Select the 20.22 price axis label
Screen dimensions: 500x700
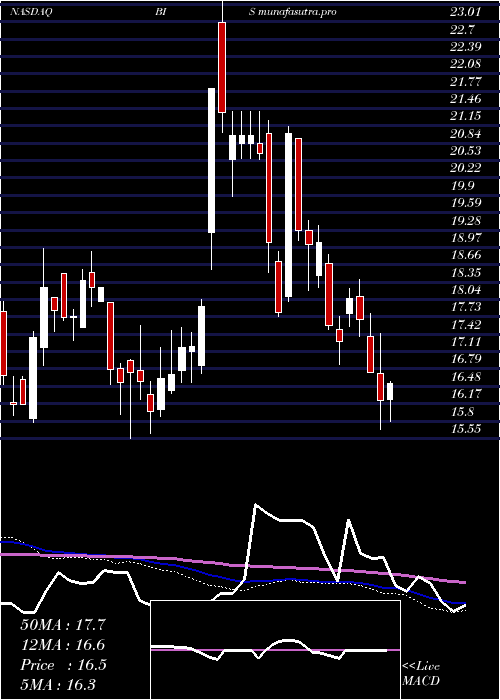[x=466, y=168]
